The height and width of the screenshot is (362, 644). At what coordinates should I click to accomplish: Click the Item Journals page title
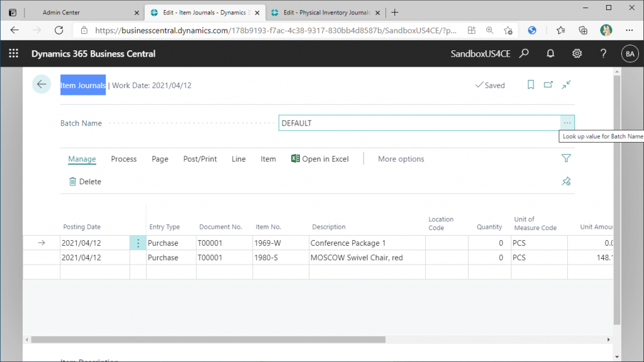(83, 85)
